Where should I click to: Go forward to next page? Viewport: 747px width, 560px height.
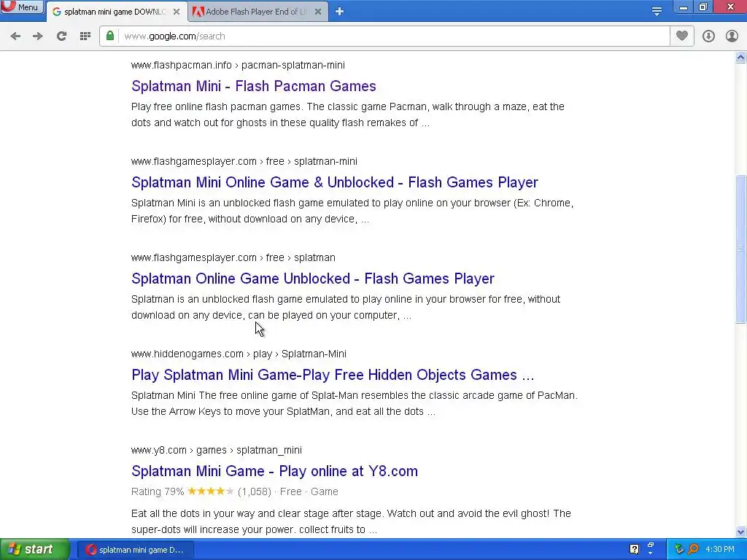click(x=38, y=36)
